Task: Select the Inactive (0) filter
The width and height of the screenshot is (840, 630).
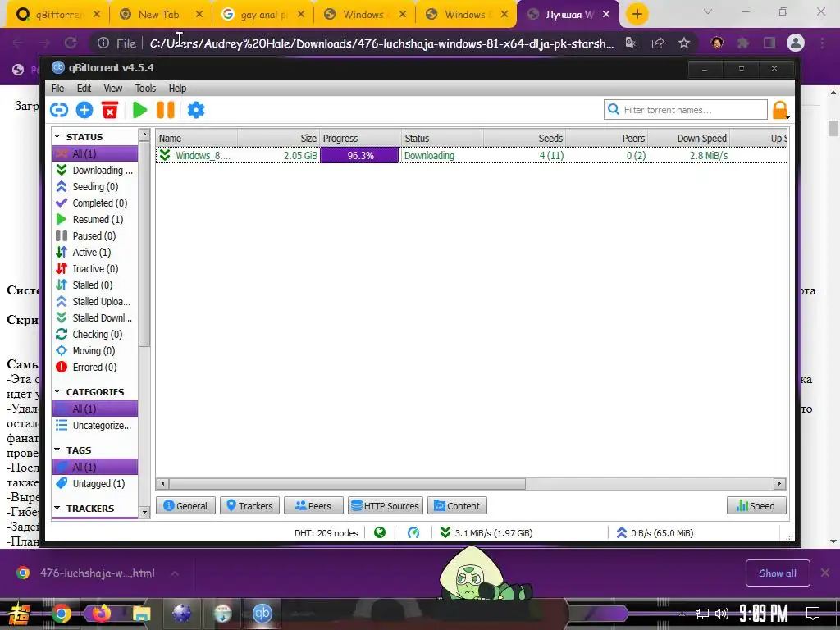Action: 95,268
